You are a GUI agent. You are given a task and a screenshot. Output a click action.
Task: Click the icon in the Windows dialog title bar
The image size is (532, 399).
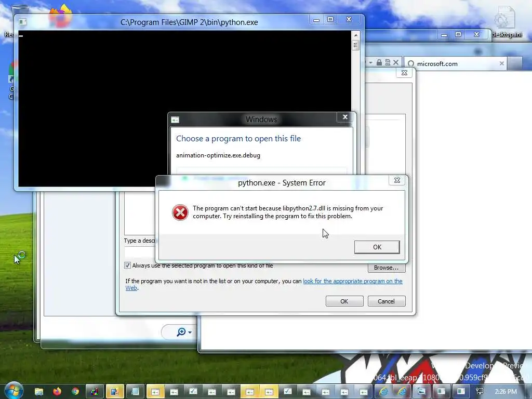pos(175,120)
